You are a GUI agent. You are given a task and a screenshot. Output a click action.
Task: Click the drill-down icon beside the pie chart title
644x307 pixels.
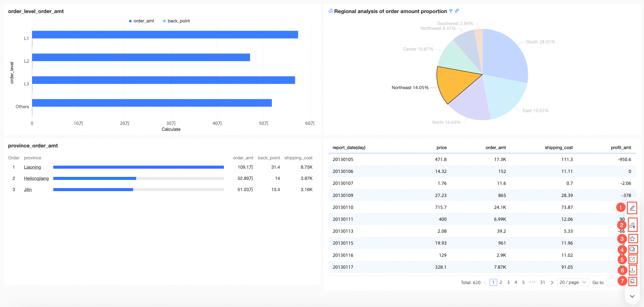(450, 11)
